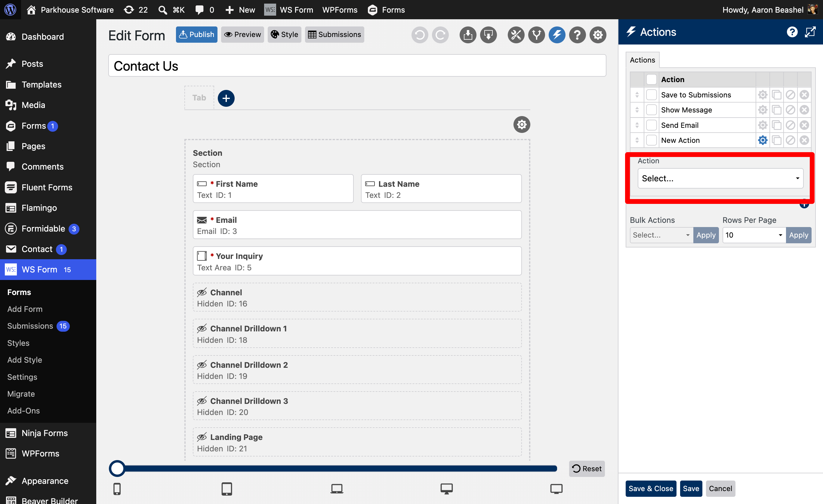The image size is (823, 504).
Task: Open Add-Ons in WS Form submenu
Action: 23,410
